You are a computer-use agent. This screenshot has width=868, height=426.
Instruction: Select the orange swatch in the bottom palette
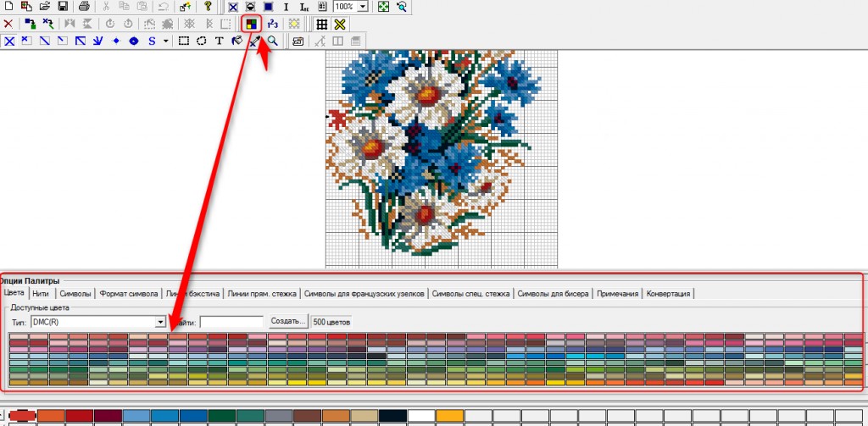tap(51, 416)
